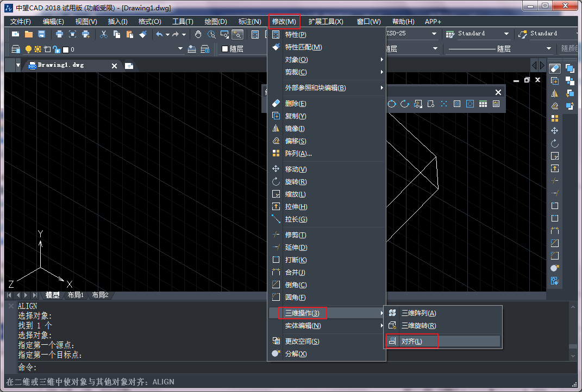Image resolution: width=582 pixels, height=392 pixels.
Task: Open the Table icon in the floating toolbar
Action: click(x=483, y=103)
